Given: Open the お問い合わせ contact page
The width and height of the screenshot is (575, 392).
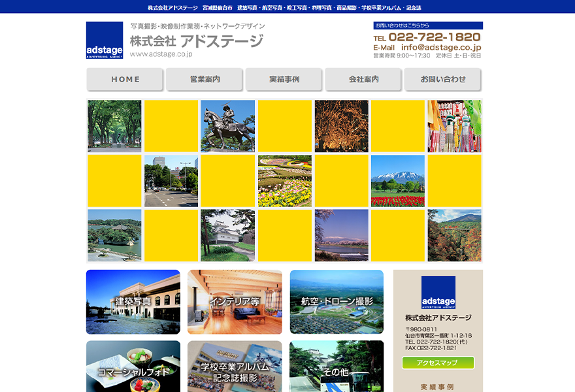Looking at the screenshot, I should coord(442,79).
